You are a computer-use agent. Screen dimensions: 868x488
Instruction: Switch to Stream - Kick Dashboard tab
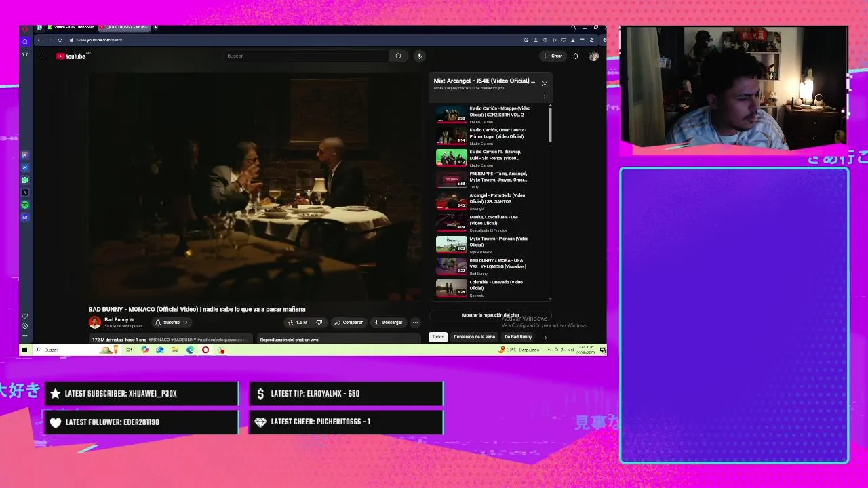point(71,27)
